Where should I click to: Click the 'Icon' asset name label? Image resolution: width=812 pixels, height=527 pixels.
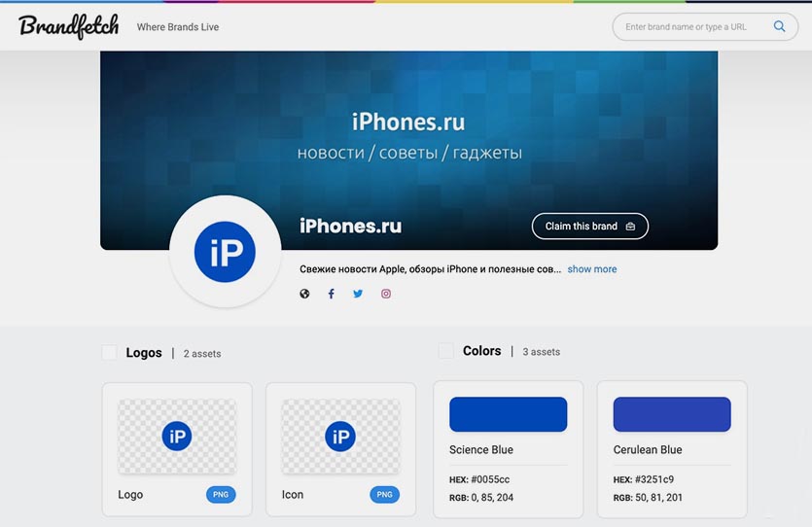(x=293, y=494)
